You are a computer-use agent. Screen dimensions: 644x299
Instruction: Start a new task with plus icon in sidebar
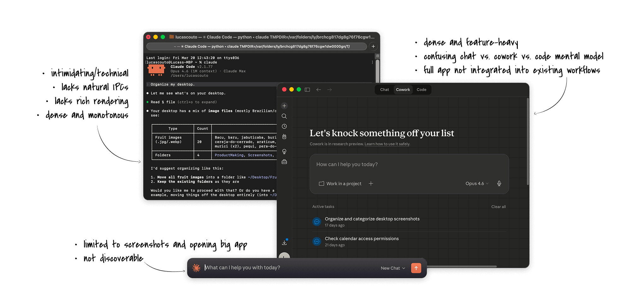(x=284, y=106)
